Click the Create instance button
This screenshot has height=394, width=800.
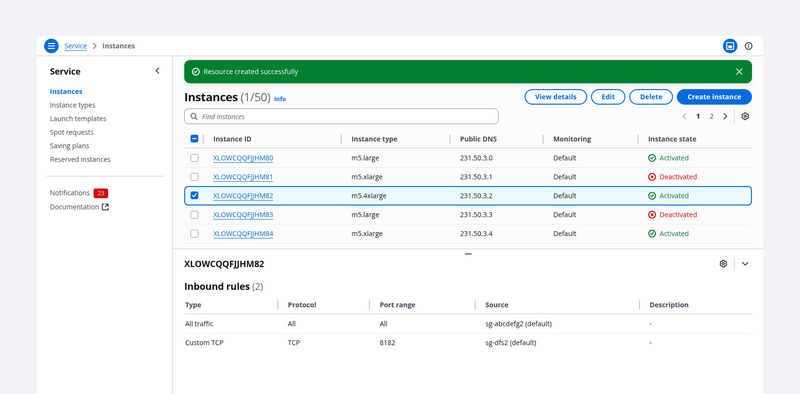pos(714,97)
